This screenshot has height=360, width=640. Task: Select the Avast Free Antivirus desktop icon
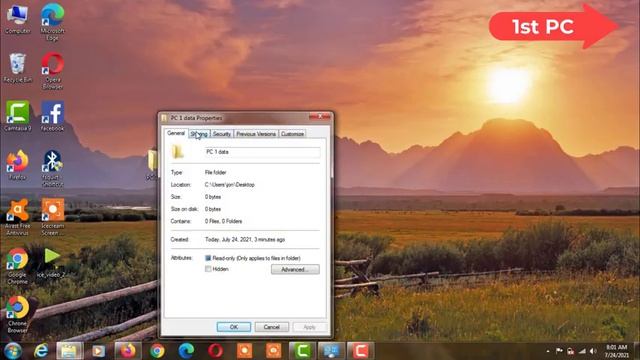click(18, 217)
